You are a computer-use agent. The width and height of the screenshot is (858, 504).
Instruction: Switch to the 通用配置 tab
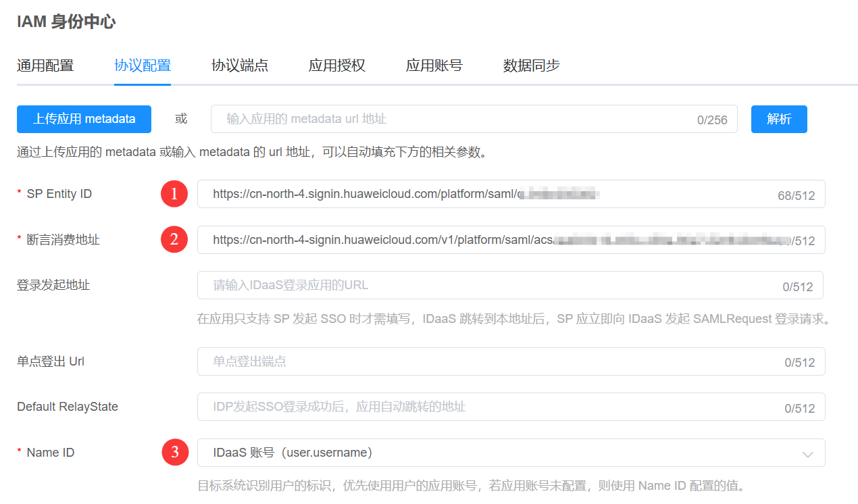(x=45, y=66)
